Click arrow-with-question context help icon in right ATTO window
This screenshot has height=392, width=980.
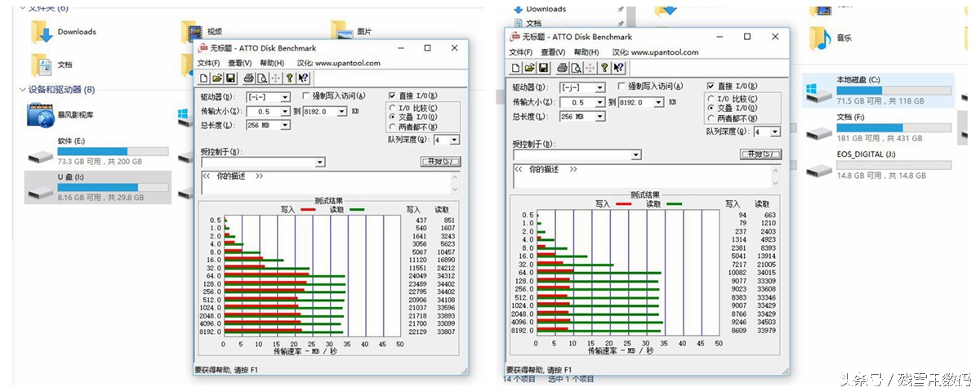pyautogui.click(x=618, y=68)
